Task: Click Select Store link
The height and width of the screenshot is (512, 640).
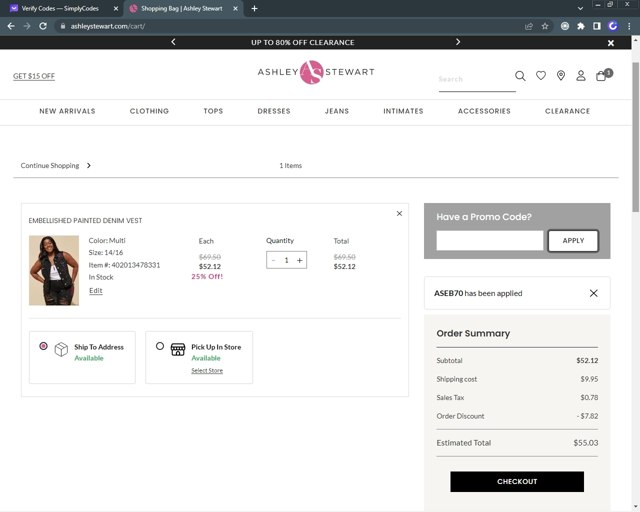Action: coord(207,370)
